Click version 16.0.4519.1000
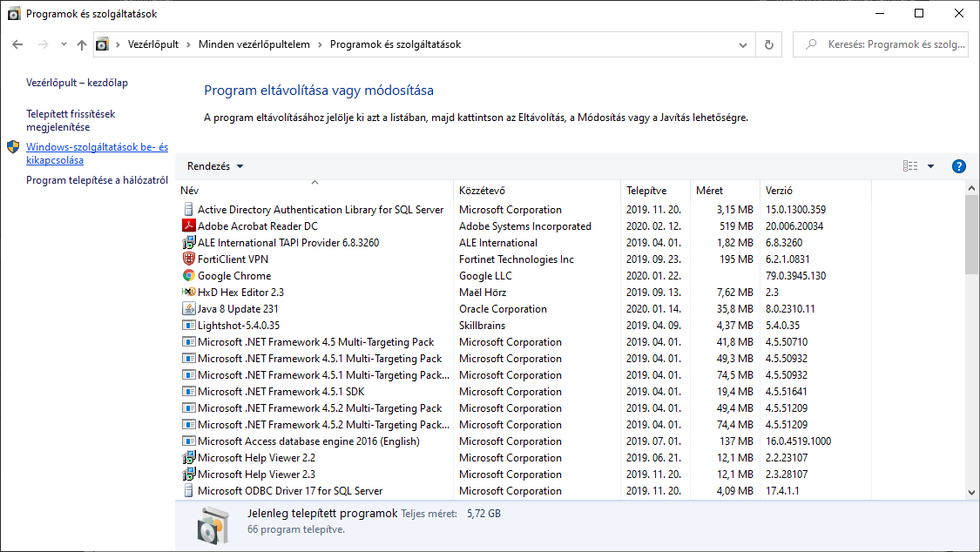This screenshot has height=552, width=980. tap(798, 441)
